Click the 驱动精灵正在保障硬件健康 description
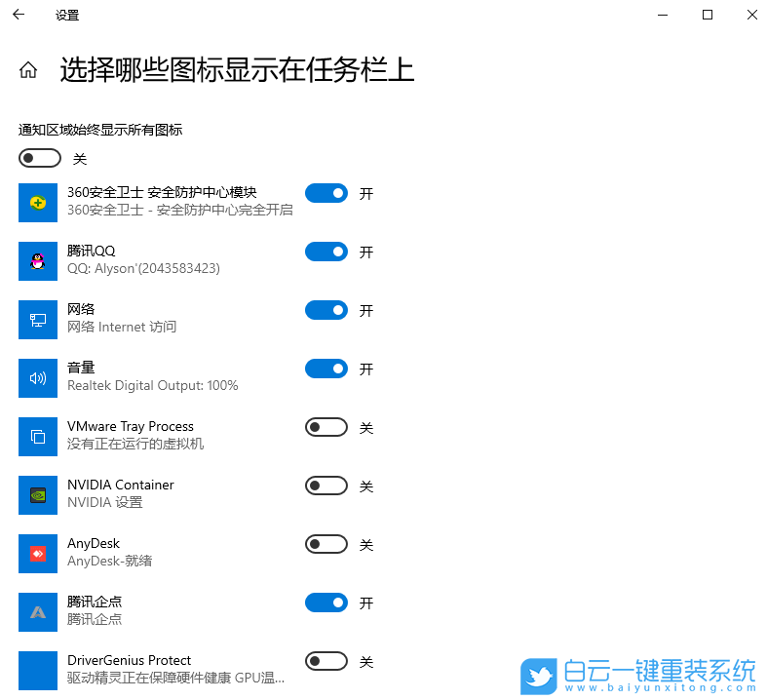 [175, 678]
